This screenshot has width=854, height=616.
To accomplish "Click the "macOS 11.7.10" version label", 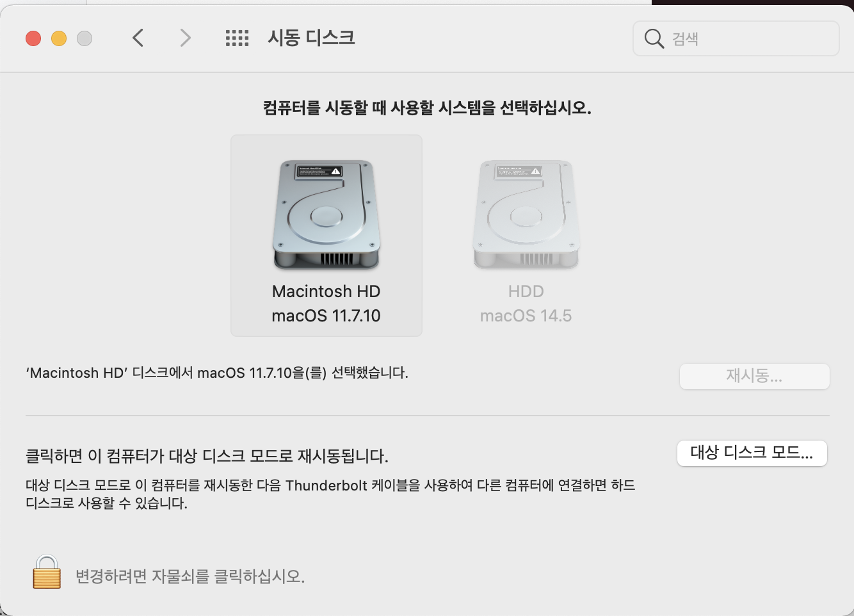I will [x=326, y=316].
